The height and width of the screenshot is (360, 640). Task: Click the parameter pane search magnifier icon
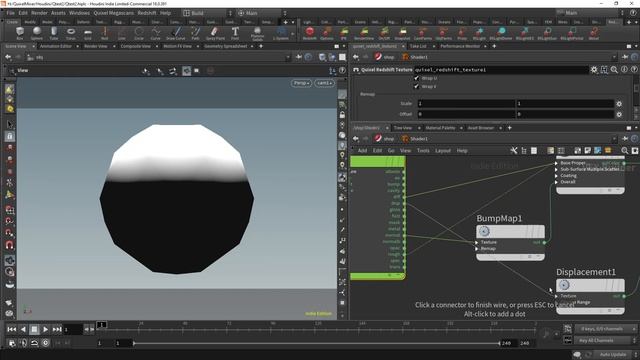tap(614, 70)
